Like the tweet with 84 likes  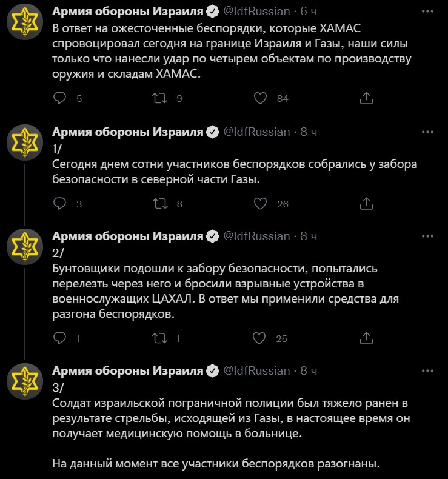coord(260,98)
